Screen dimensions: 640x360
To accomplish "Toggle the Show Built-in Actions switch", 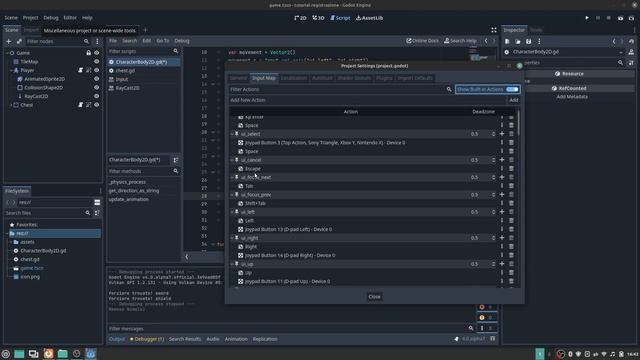I will click(487, 89).
